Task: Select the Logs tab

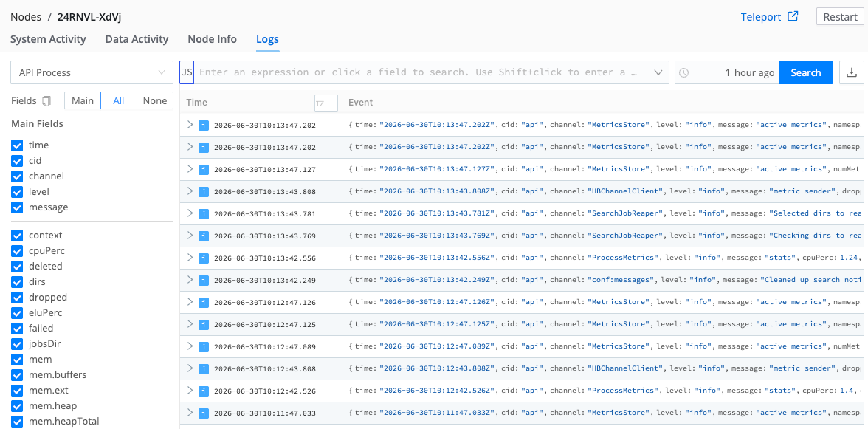Action: pos(267,39)
